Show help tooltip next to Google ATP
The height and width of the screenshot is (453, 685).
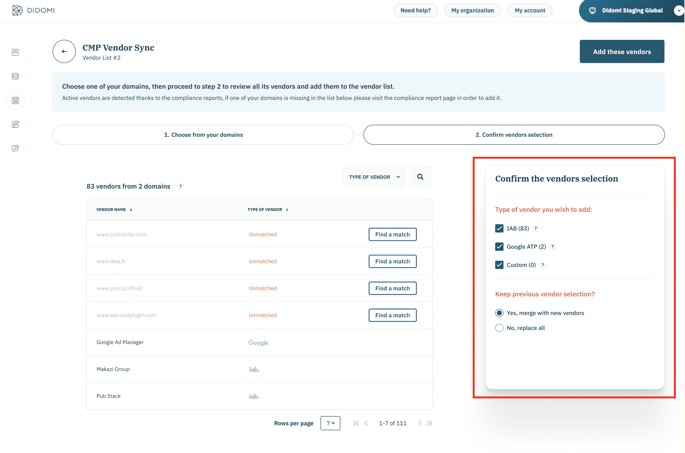[x=553, y=247]
